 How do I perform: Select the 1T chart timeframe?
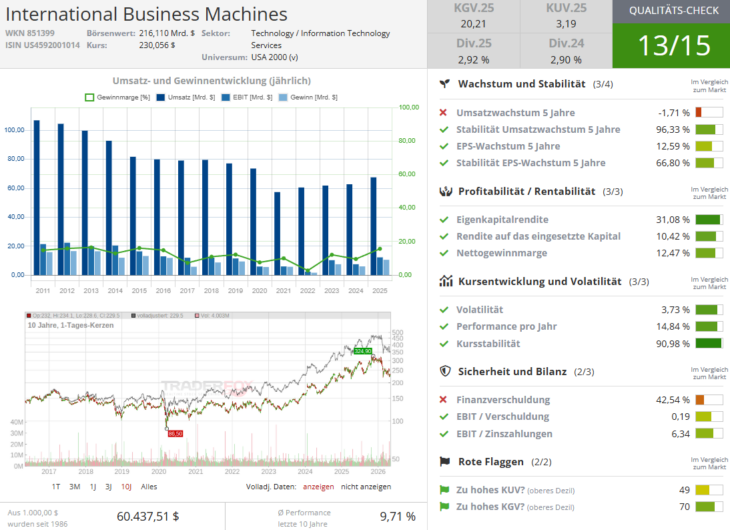[56, 487]
